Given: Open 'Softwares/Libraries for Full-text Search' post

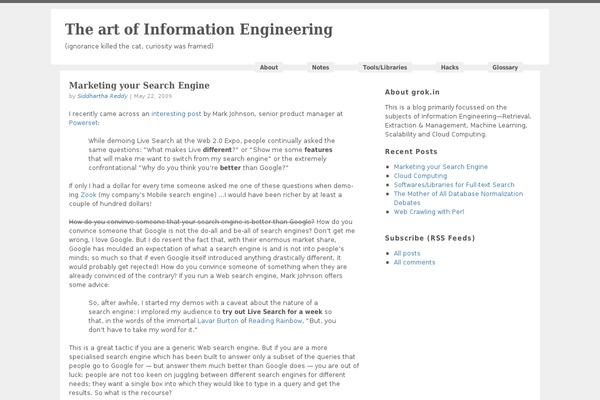Looking at the screenshot, I should [x=453, y=185].
